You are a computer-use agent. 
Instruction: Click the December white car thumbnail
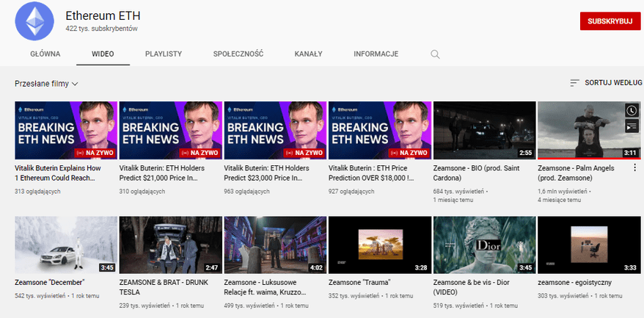click(66, 245)
